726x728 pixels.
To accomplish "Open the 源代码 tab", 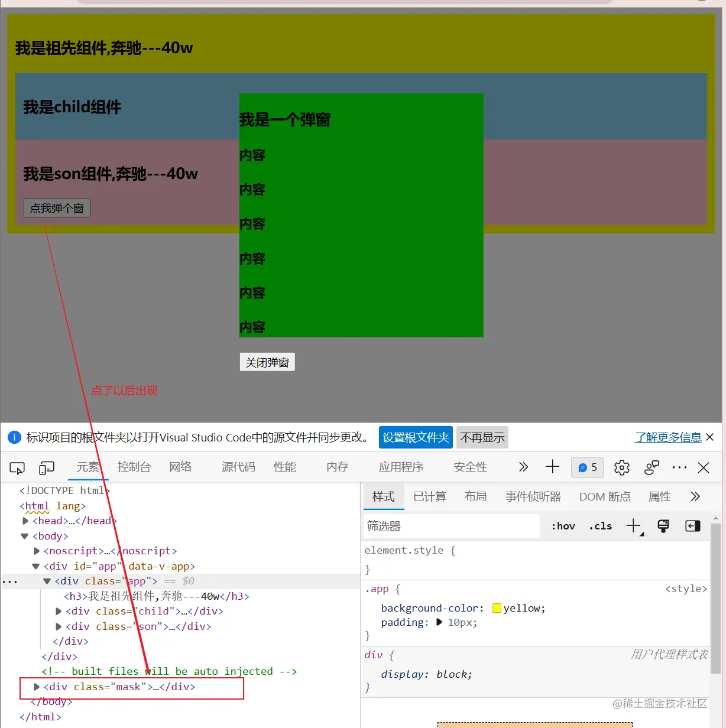I will (x=238, y=467).
